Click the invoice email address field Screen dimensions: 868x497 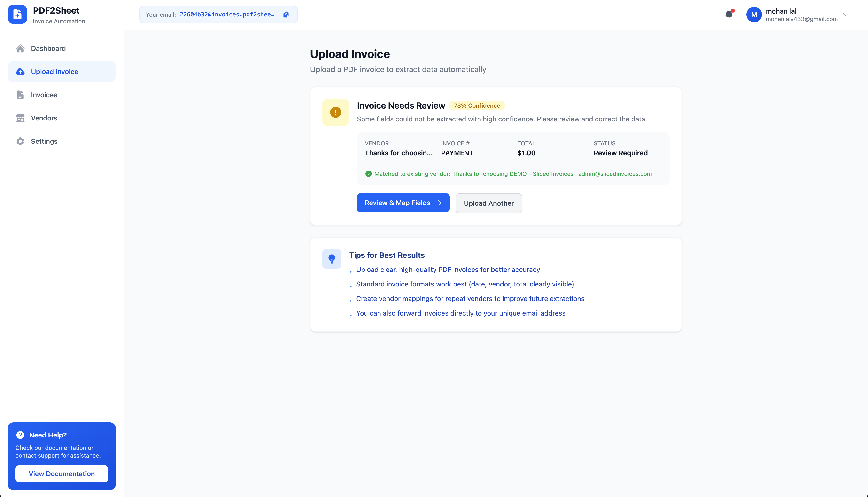(227, 14)
